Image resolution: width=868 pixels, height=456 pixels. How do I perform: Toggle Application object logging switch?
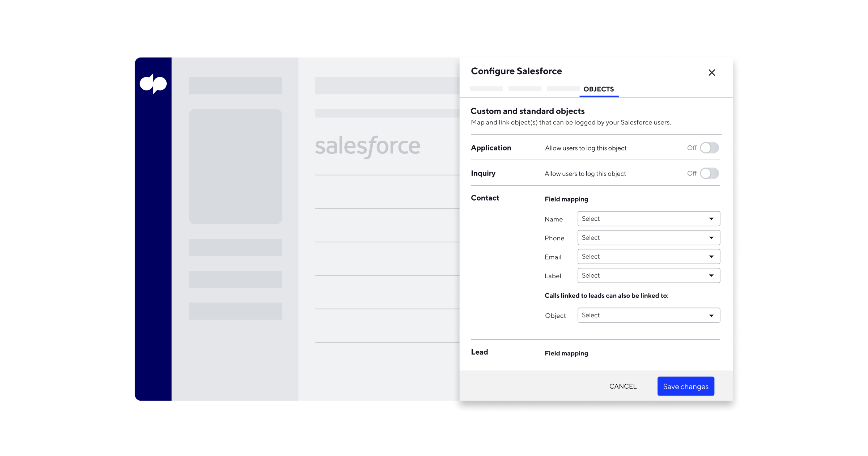[709, 148]
